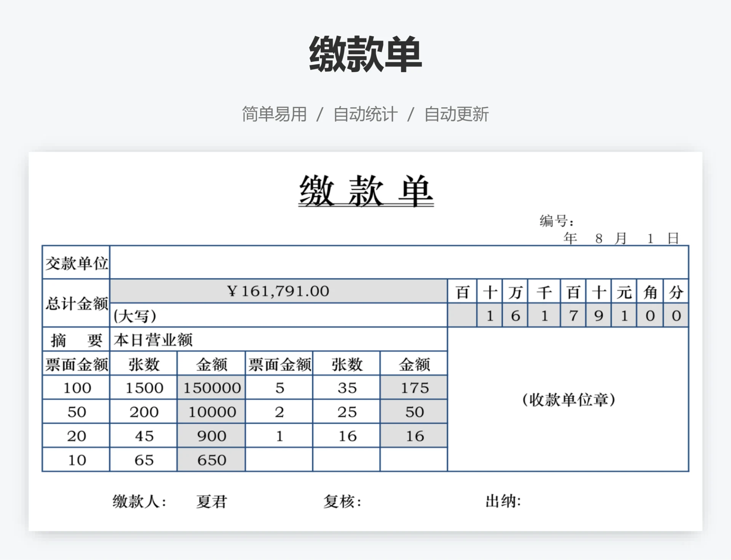Click the digit 7 in amount breakdown
This screenshot has height=560, width=731.
[x=573, y=316]
